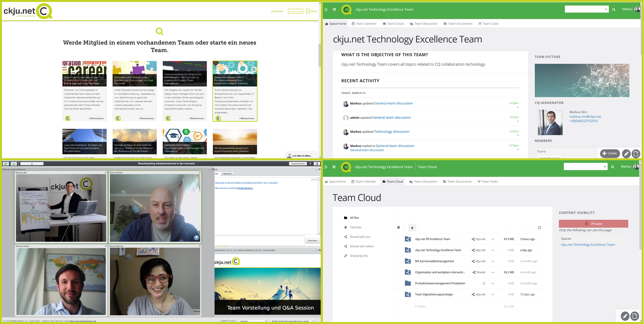Expand the 6:32pm activity entry chevron
This screenshot has width=644, height=324.
(x=518, y=107)
